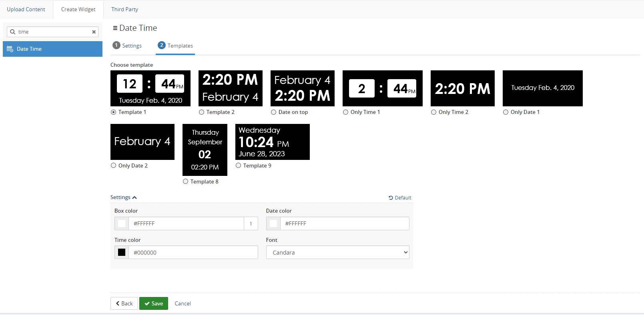Viewport: 644px width, 315px height.
Task: Click the Back button
Action: click(124, 303)
